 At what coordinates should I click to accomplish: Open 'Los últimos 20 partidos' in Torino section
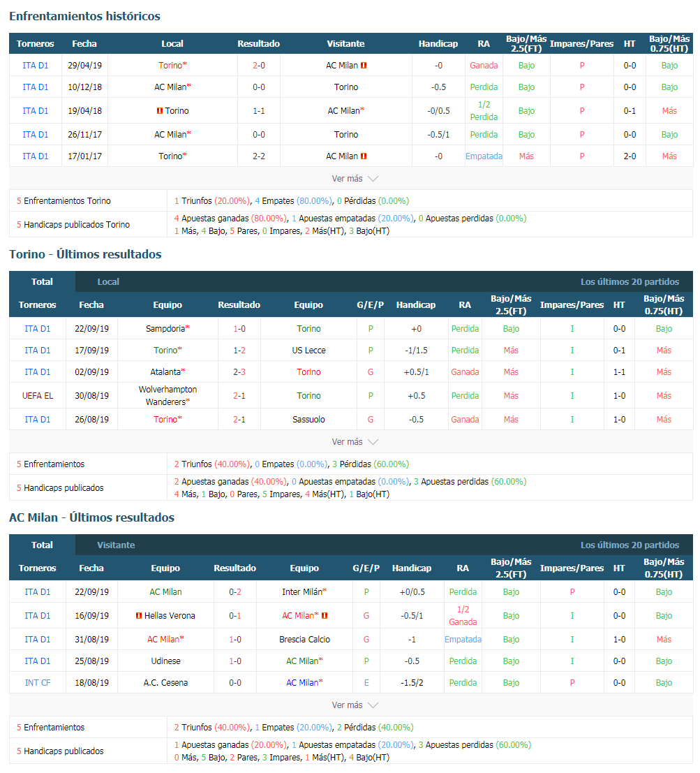click(x=630, y=281)
